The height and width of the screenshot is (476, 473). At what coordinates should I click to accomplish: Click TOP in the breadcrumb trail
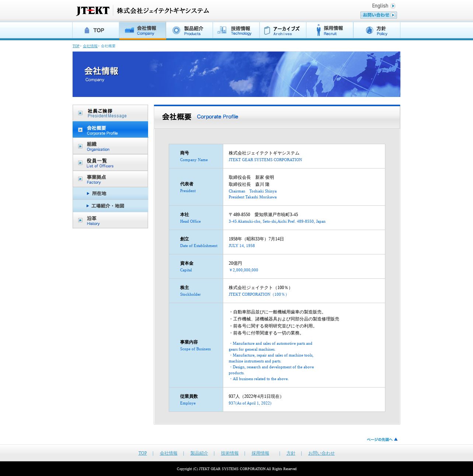pyautogui.click(x=76, y=46)
